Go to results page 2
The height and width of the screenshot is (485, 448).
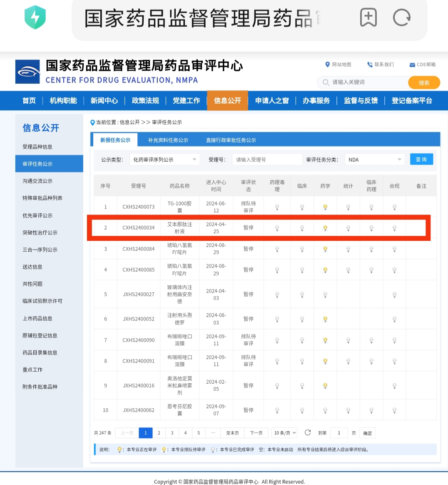[159, 433]
